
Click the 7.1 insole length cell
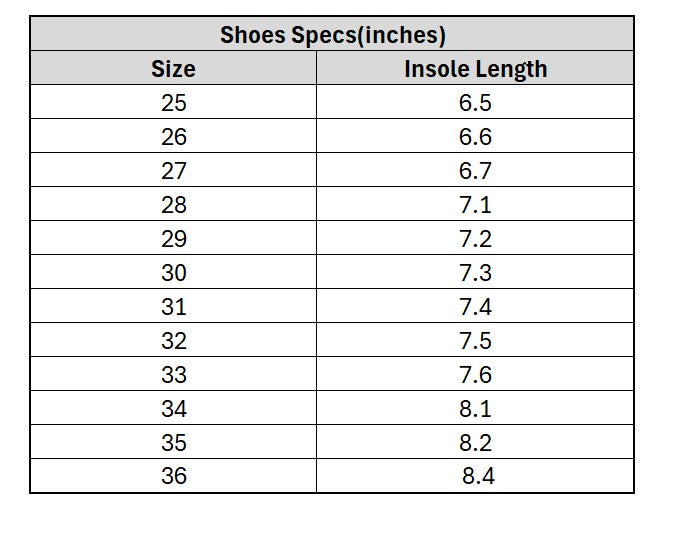pos(475,204)
